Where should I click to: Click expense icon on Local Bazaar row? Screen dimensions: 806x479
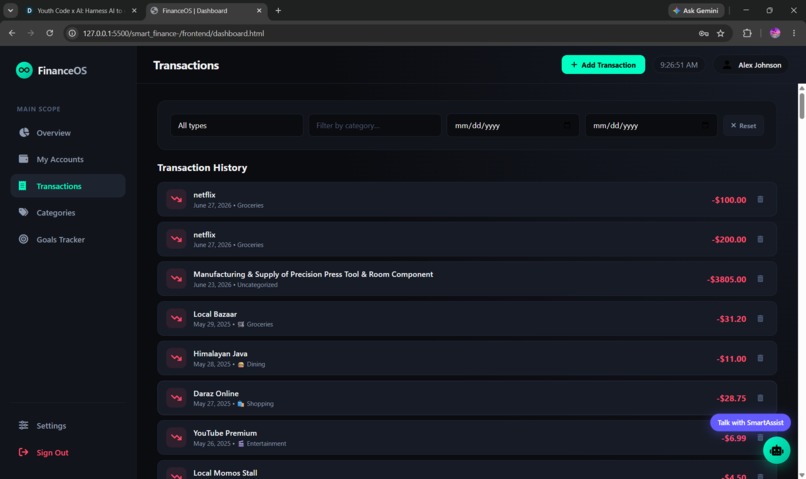click(x=176, y=319)
